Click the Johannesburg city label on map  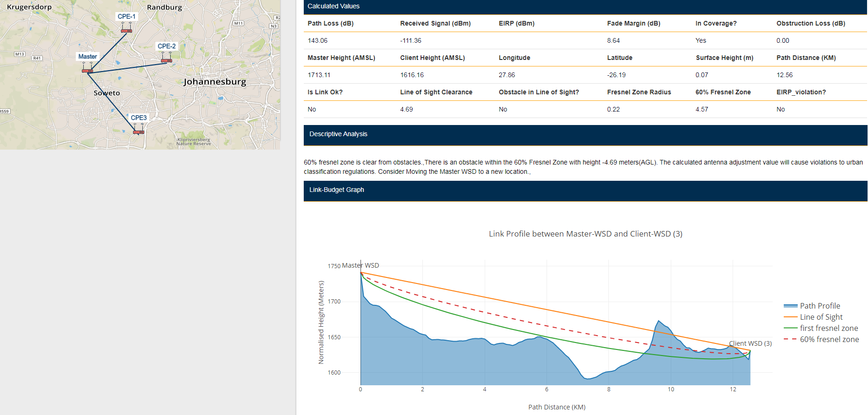pos(214,82)
